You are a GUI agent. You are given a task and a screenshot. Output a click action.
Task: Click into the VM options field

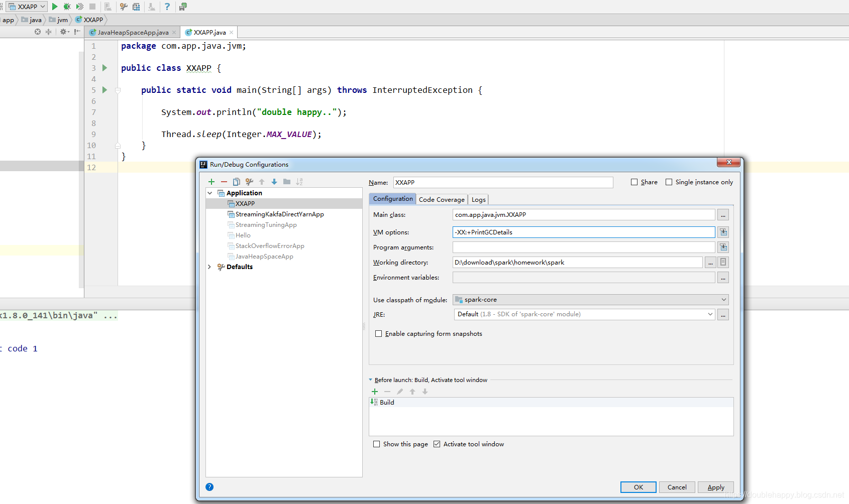pos(584,232)
